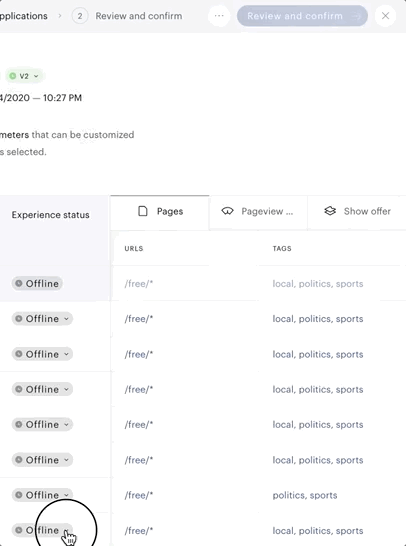The height and width of the screenshot is (546, 406).
Task: Click the TAGS column header
Action: pos(282,249)
